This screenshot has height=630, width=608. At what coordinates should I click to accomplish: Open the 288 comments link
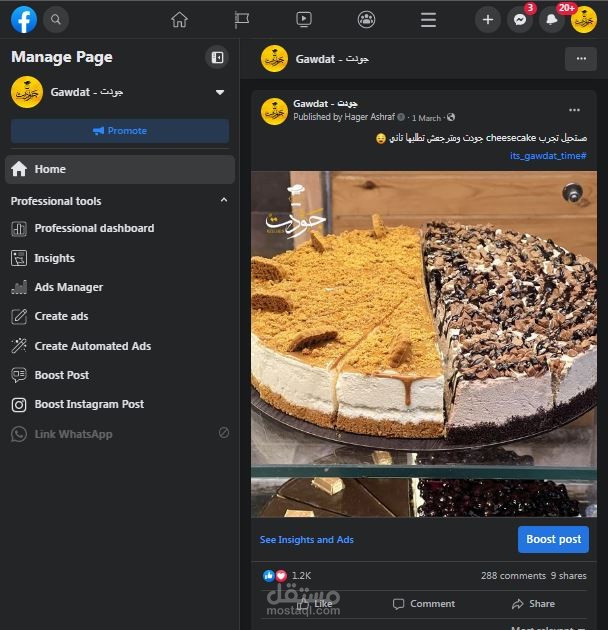coord(513,576)
